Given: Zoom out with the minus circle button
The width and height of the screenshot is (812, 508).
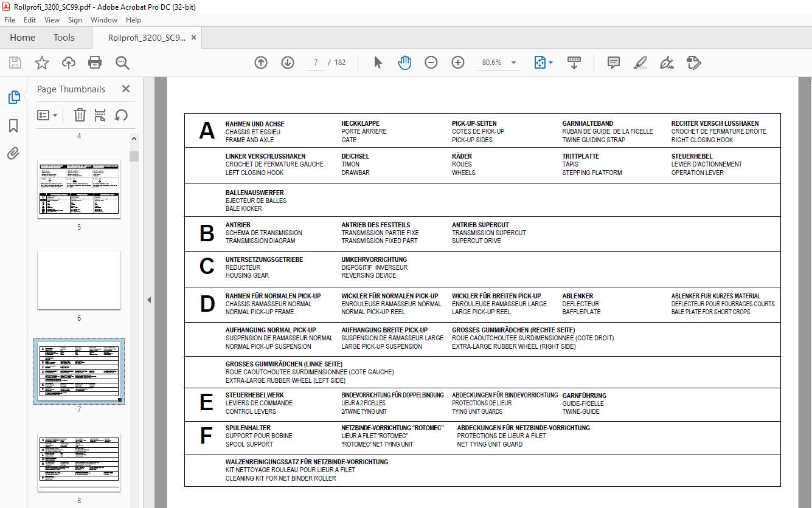Looking at the screenshot, I should tap(431, 63).
